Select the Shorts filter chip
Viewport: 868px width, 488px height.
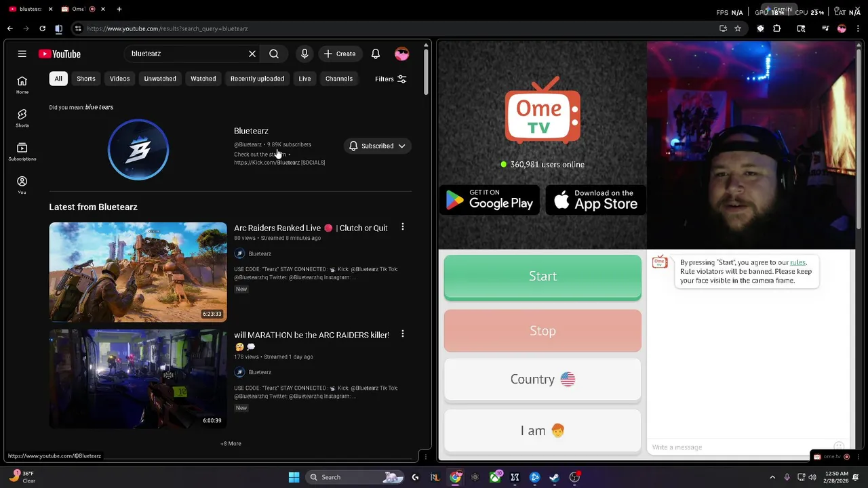click(x=86, y=79)
